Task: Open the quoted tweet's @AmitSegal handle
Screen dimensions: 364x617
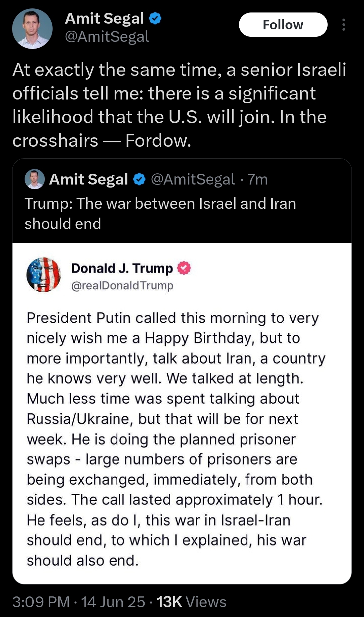Action: click(193, 179)
